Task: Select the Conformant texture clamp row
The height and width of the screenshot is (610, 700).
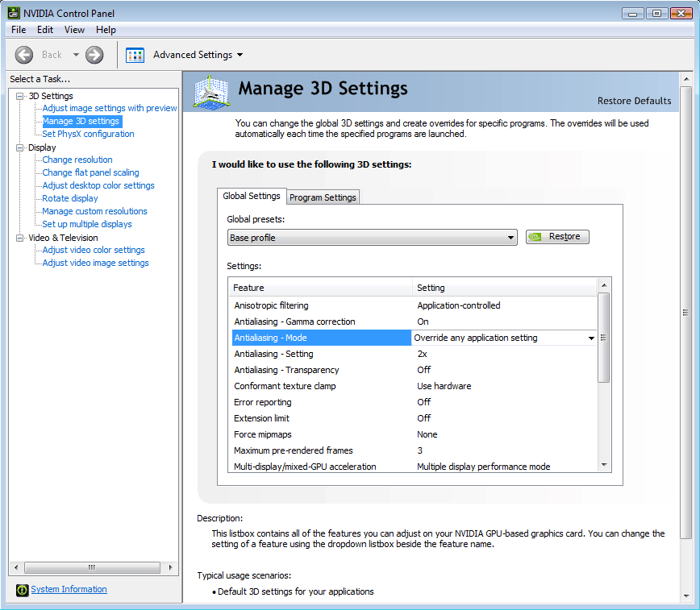Action: coord(415,386)
